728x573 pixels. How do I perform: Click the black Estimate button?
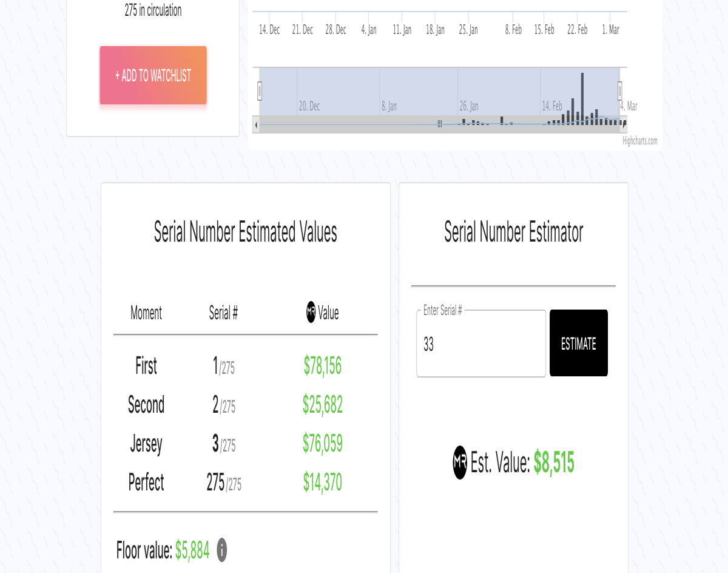[579, 344]
